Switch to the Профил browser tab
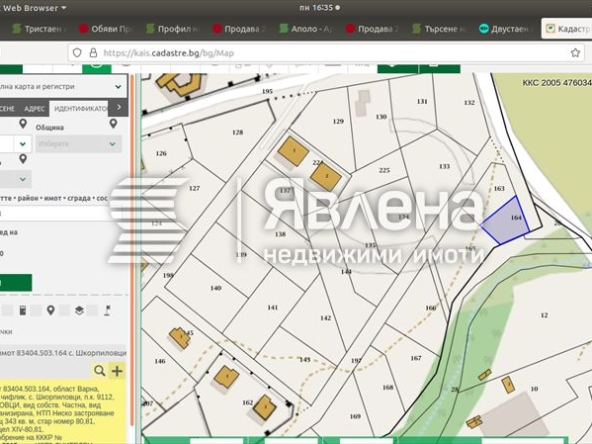 (172, 29)
